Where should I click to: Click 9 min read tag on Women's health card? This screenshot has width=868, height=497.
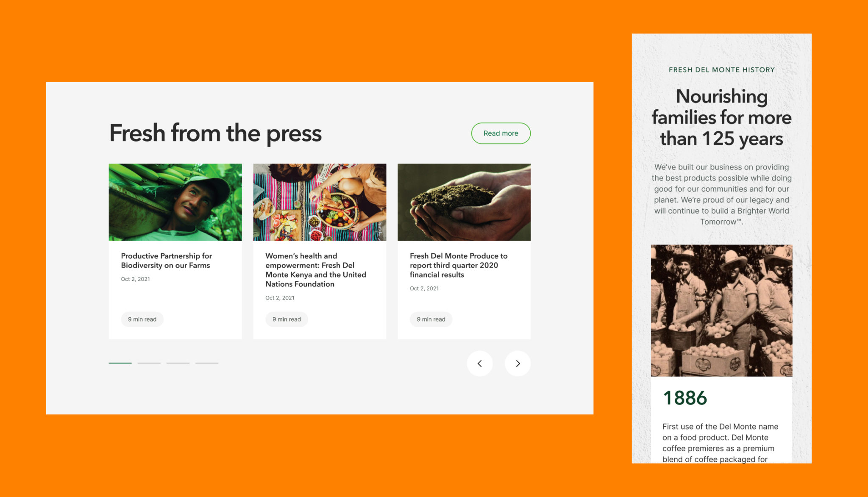[x=287, y=319]
